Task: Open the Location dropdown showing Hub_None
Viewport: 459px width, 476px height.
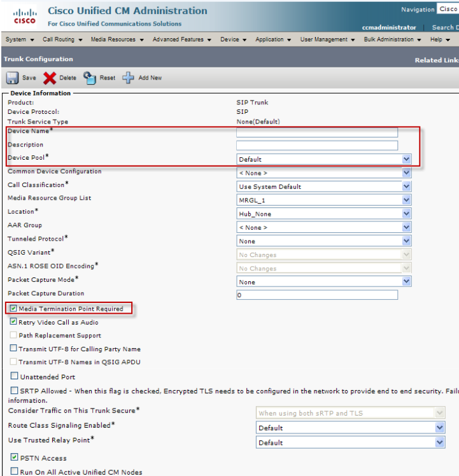Action: 324,214
